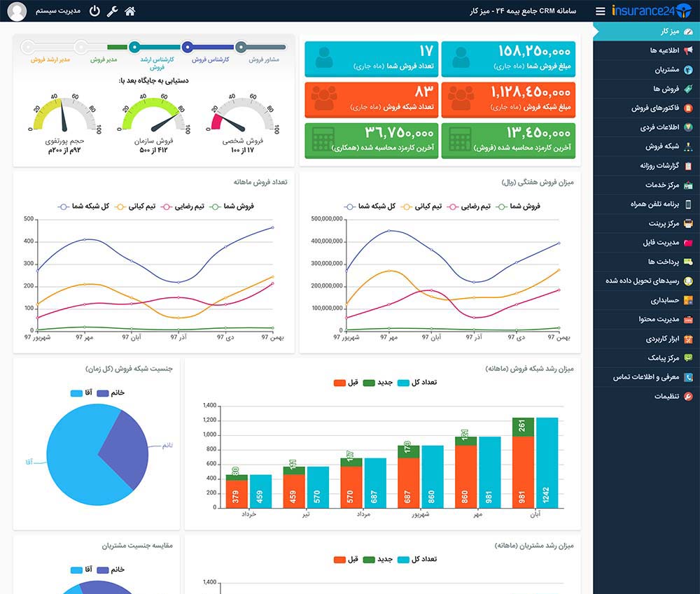Click the printer icon for مرکز پرینت
The width and height of the screenshot is (700, 594).
pos(688,223)
